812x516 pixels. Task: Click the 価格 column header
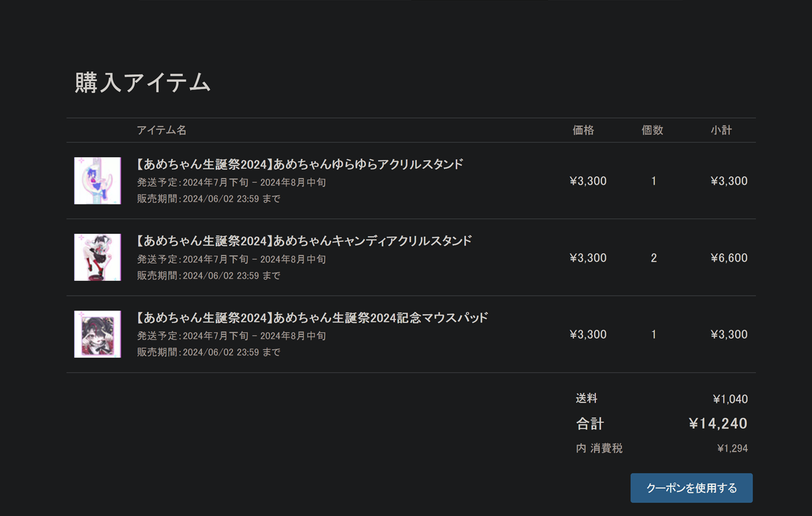[583, 130]
